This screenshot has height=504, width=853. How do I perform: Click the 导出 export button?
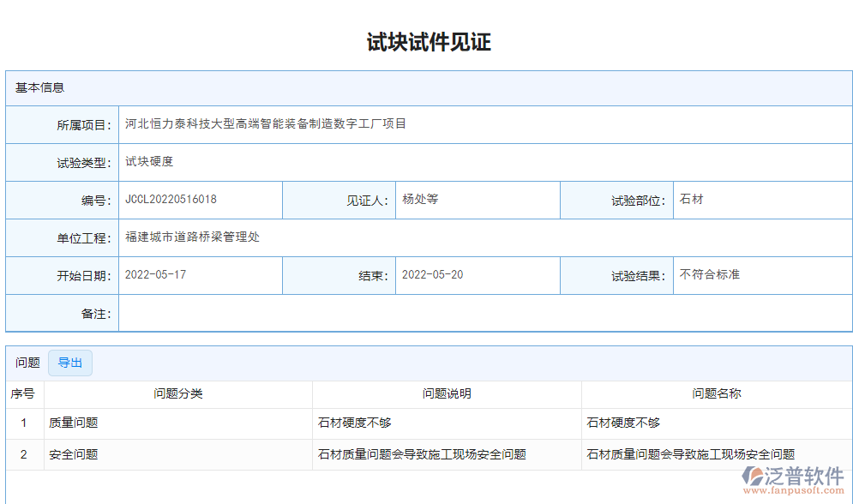click(70, 363)
